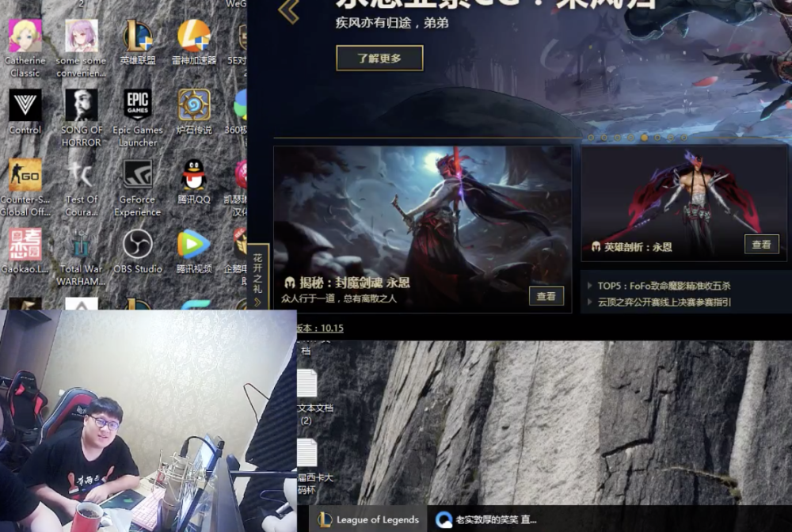Screen dimensions: 792x532
Task: Open the 英雄剖析：永恩 champion thumbnail
Action: pyautogui.click(x=684, y=204)
